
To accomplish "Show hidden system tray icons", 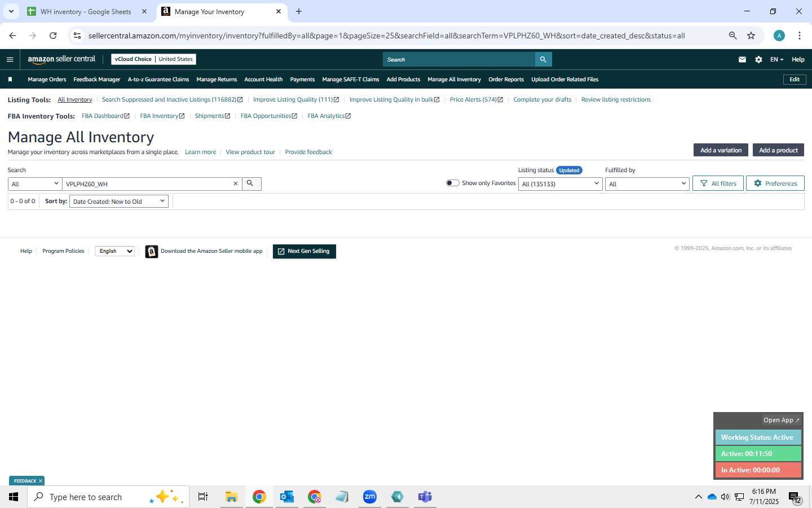I will 698,497.
